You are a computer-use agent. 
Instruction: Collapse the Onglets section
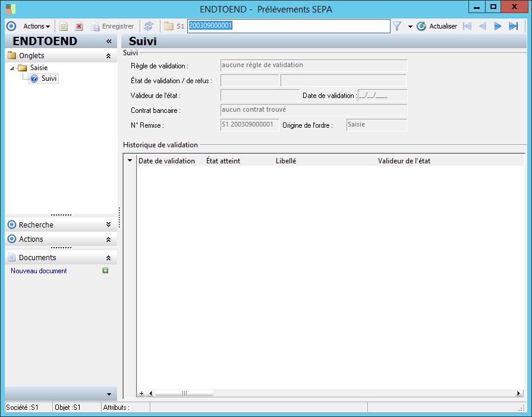108,56
